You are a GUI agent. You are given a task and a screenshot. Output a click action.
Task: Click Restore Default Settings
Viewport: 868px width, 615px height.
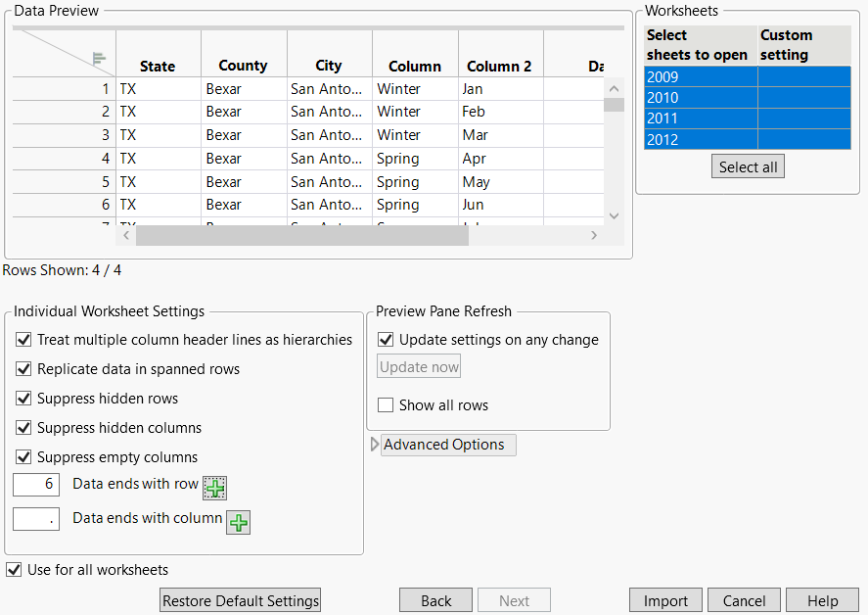(240, 599)
